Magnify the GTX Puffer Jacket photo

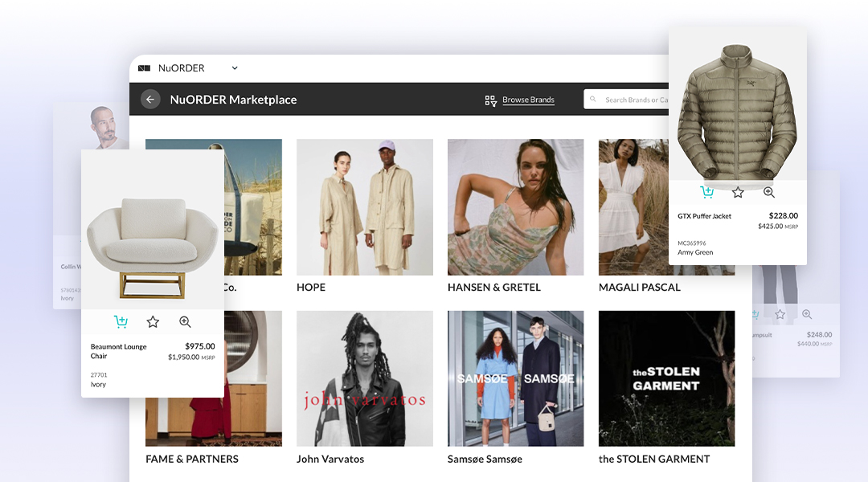point(769,192)
